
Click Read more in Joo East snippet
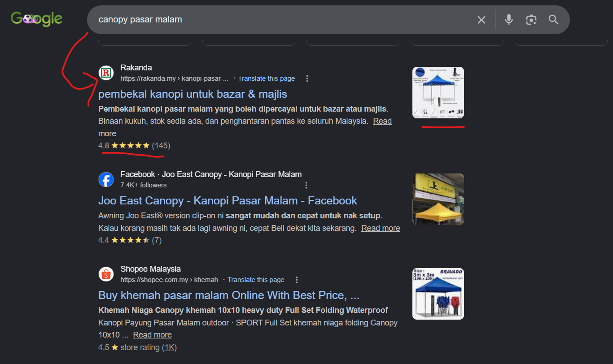click(381, 228)
